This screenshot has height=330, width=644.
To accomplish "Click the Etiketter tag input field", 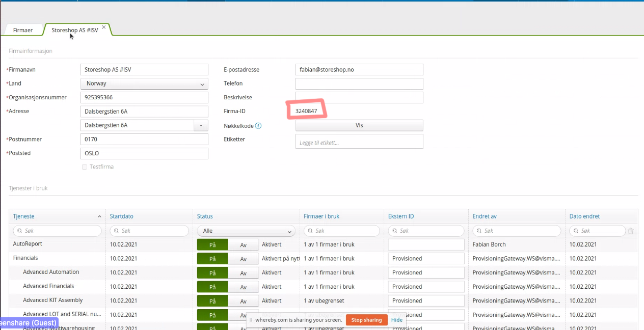I will pyautogui.click(x=359, y=142).
